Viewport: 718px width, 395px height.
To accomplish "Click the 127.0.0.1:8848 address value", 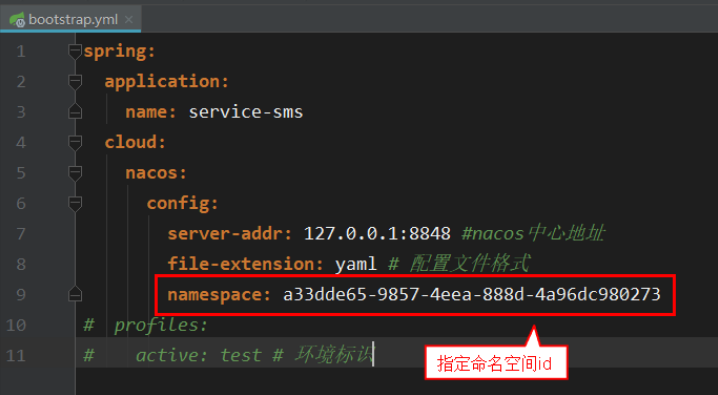I will pos(377,234).
